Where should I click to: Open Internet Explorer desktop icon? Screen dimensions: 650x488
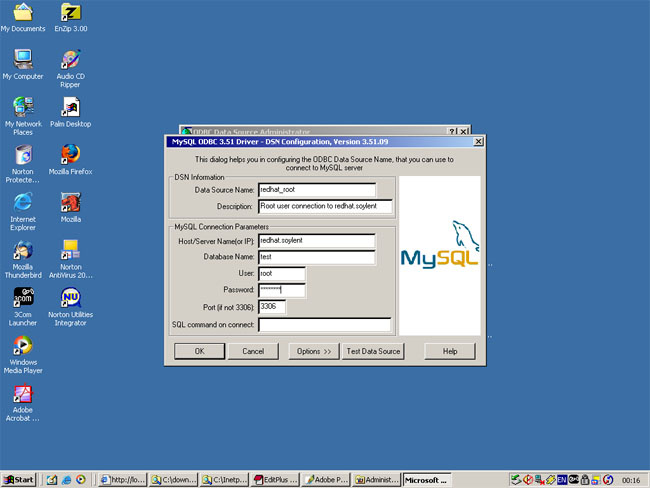(x=22, y=202)
